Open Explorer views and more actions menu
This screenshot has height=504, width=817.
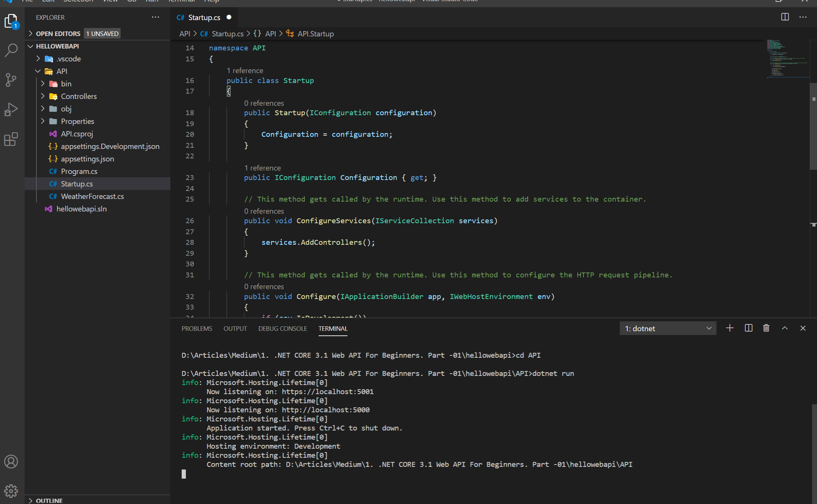156,17
